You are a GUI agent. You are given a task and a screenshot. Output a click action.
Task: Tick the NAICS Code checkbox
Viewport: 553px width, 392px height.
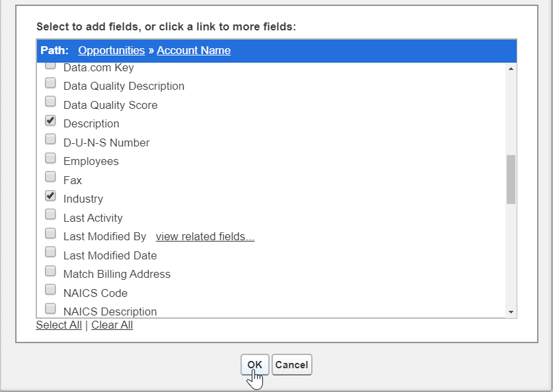click(50, 290)
